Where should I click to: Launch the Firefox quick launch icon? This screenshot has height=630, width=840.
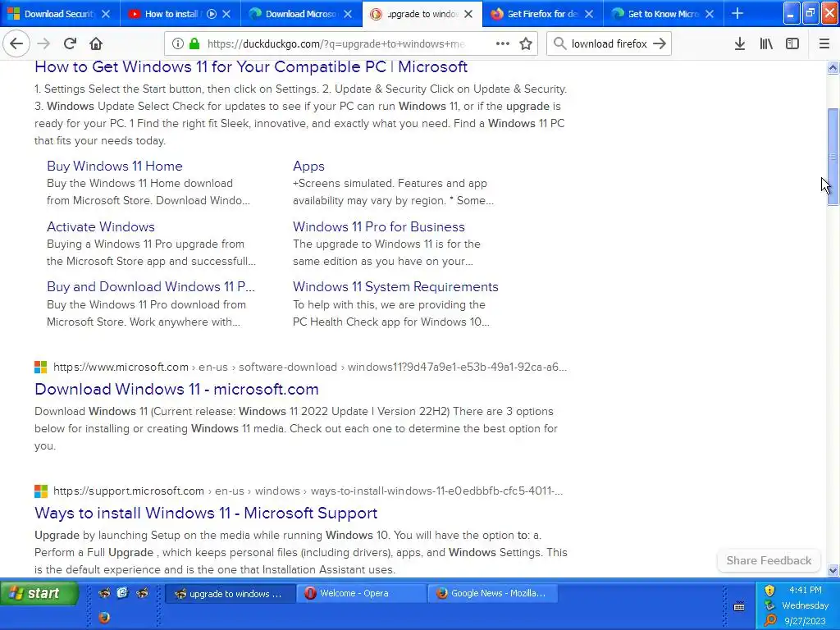click(x=104, y=618)
